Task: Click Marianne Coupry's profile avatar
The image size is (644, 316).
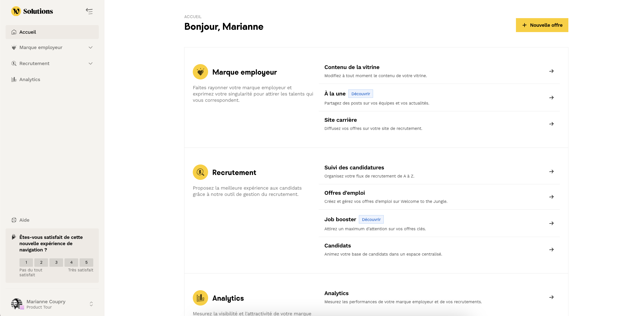Action: pos(16,304)
